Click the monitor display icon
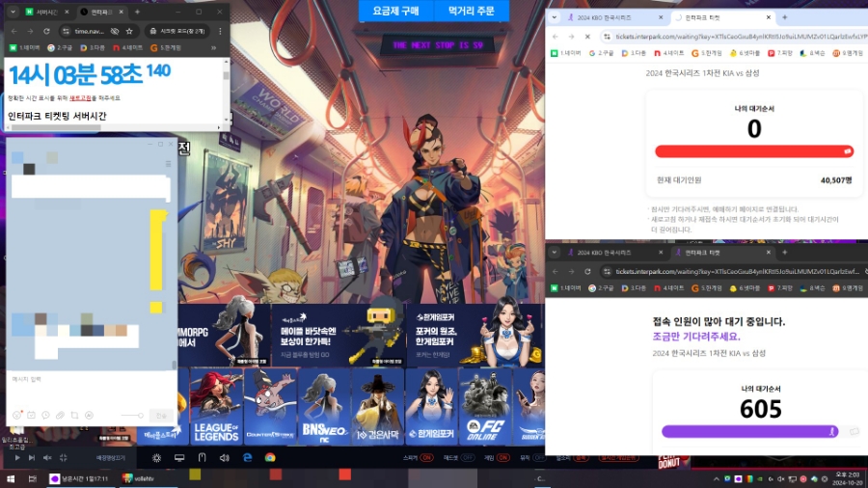This screenshot has width=868, height=488. (179, 457)
